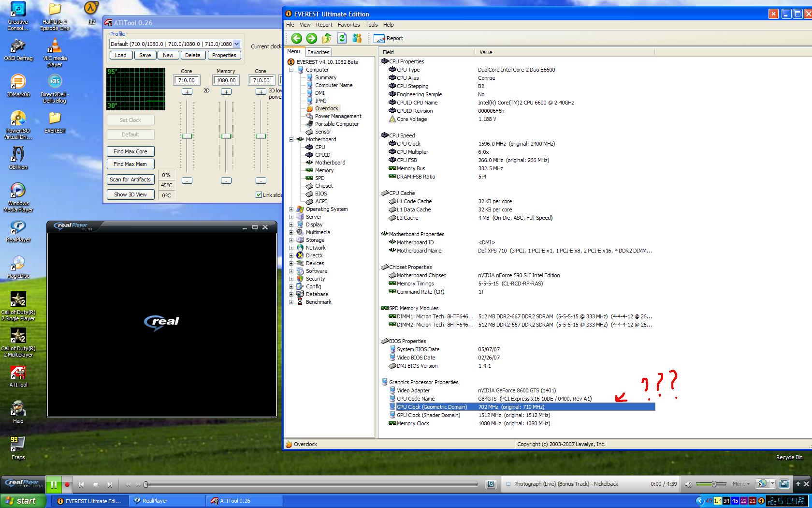Go back with EVEREST green left arrow
812x508 pixels.
(297, 38)
